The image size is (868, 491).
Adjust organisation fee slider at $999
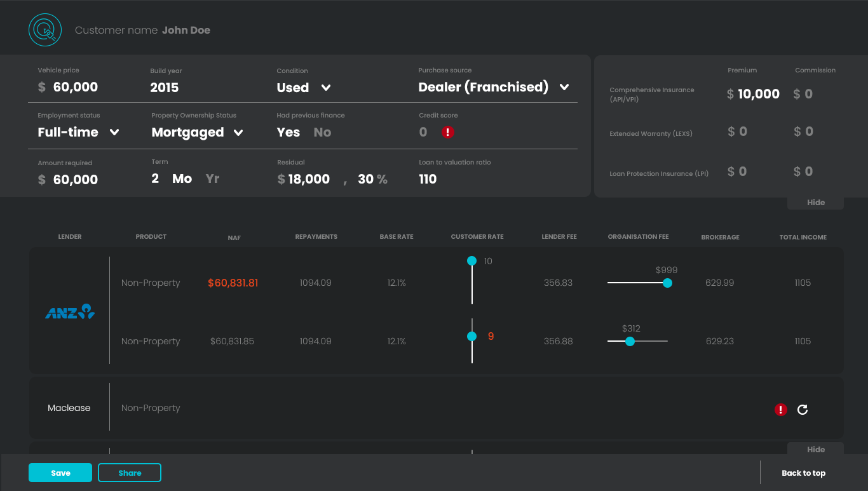click(667, 283)
